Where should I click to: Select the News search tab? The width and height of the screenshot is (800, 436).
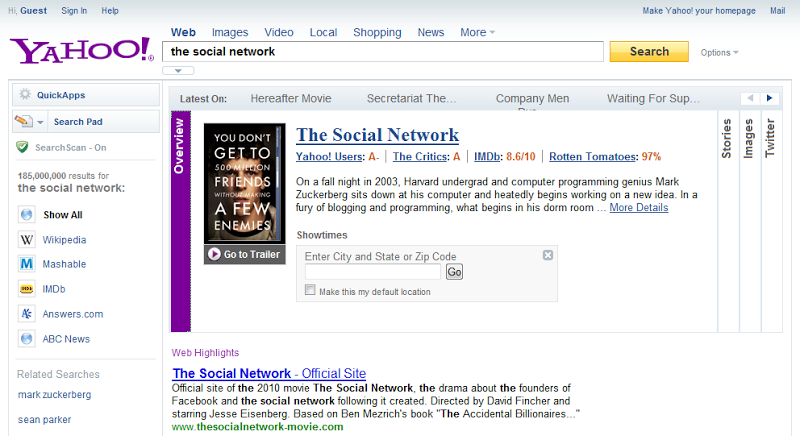[x=431, y=32]
